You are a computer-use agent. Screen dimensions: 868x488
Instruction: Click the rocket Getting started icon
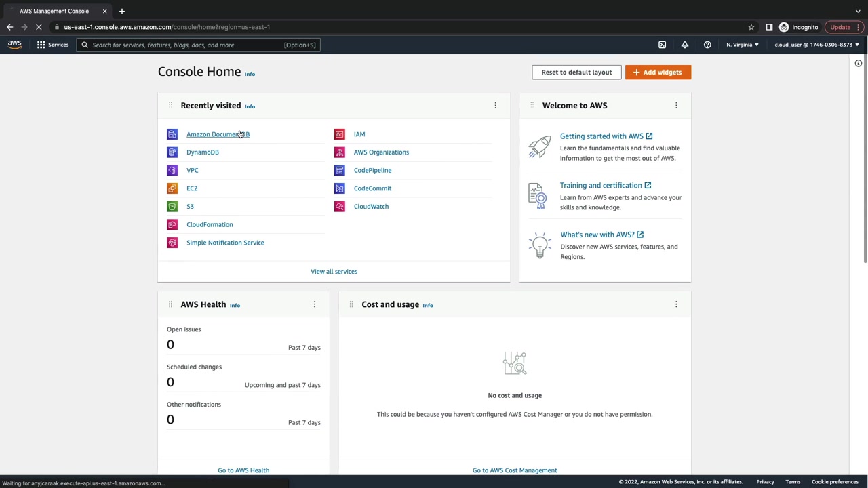[540, 146]
